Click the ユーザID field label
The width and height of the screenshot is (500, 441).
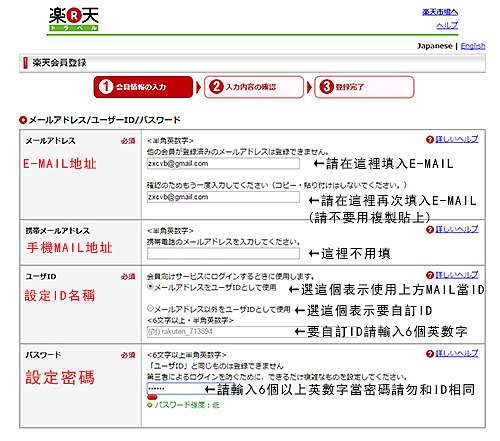point(41,276)
